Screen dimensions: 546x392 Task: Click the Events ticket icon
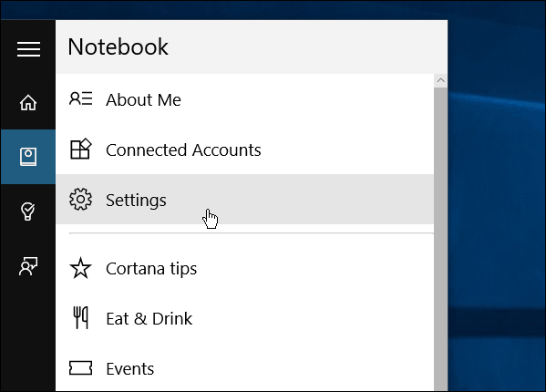tap(80, 368)
